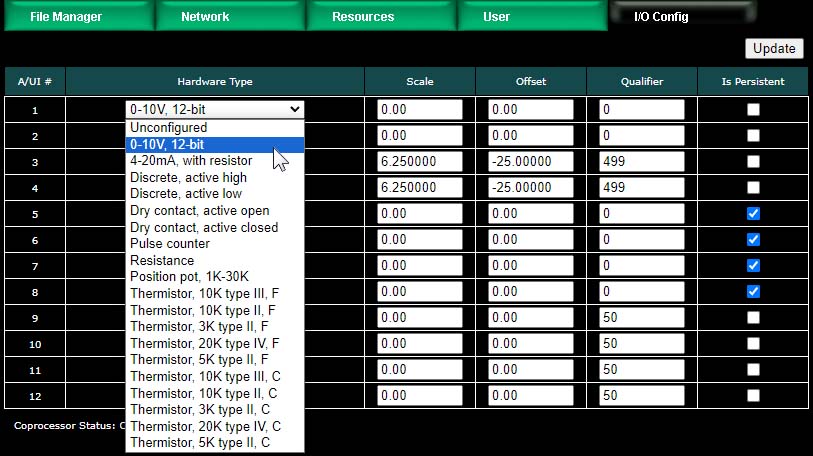Go to the User tab
813x456 pixels.
click(496, 17)
